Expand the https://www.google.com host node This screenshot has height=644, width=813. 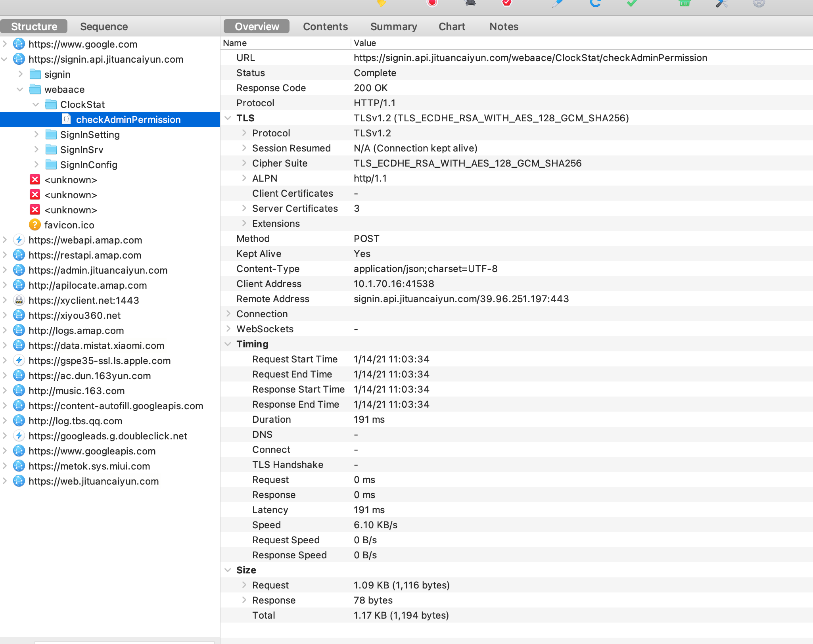[x=5, y=44]
